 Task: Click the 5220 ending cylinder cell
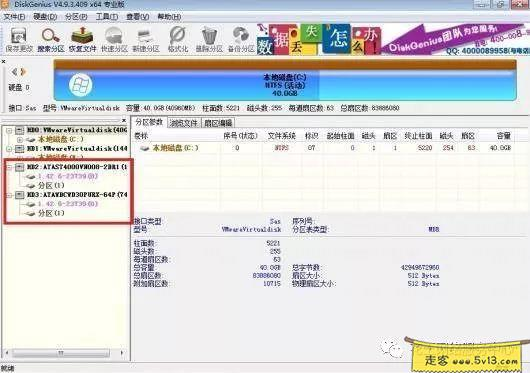[425, 148]
